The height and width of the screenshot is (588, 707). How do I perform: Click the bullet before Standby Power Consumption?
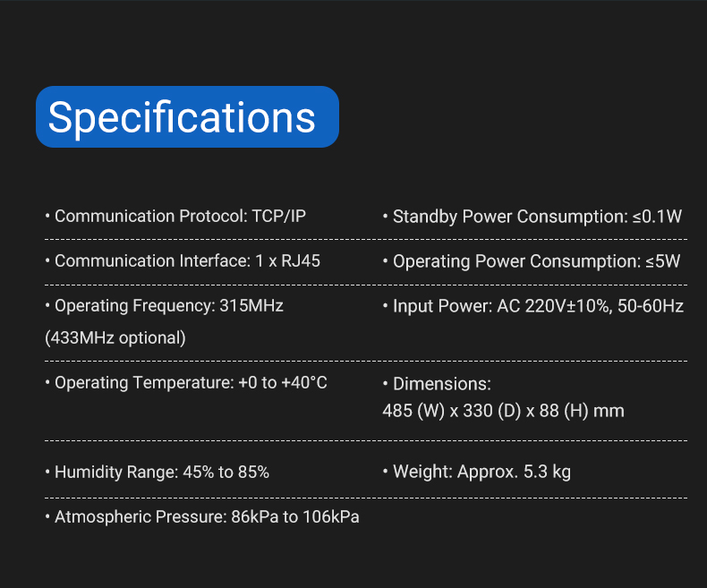[385, 217]
